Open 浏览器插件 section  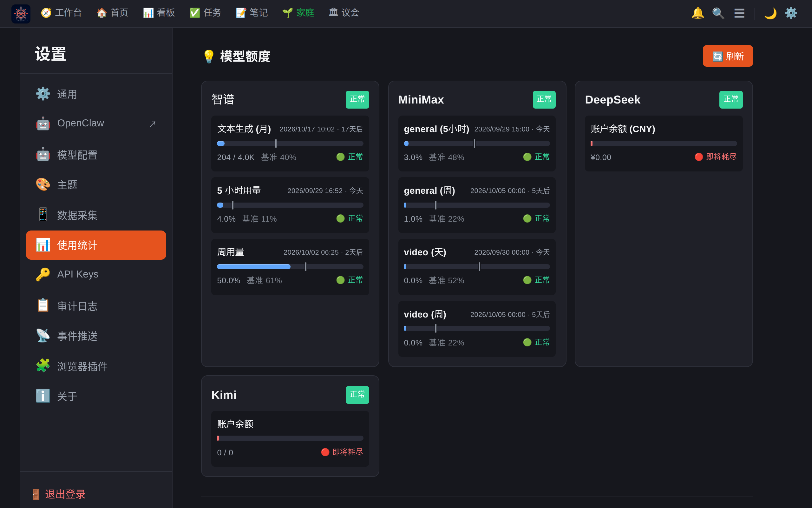(x=96, y=366)
